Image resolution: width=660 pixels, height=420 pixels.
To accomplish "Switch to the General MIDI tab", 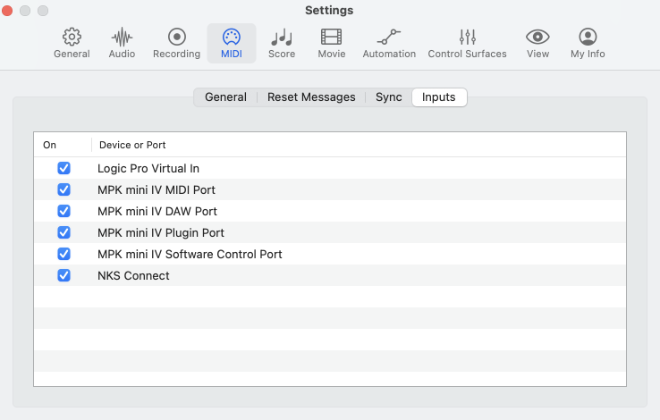I will [x=226, y=97].
